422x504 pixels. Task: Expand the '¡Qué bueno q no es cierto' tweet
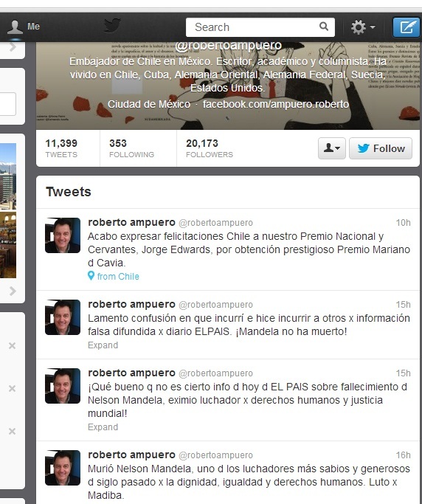coord(103,427)
